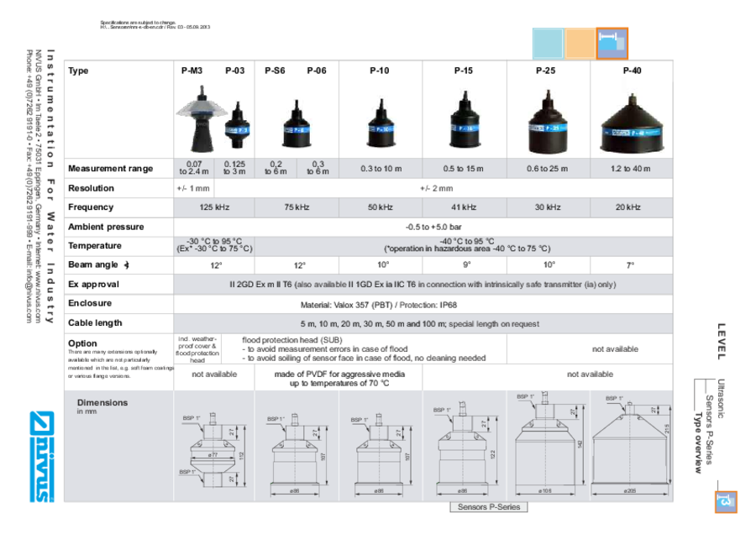
Task: Click the 'made of PVDF for aggressive media' text
Action: pos(339,374)
